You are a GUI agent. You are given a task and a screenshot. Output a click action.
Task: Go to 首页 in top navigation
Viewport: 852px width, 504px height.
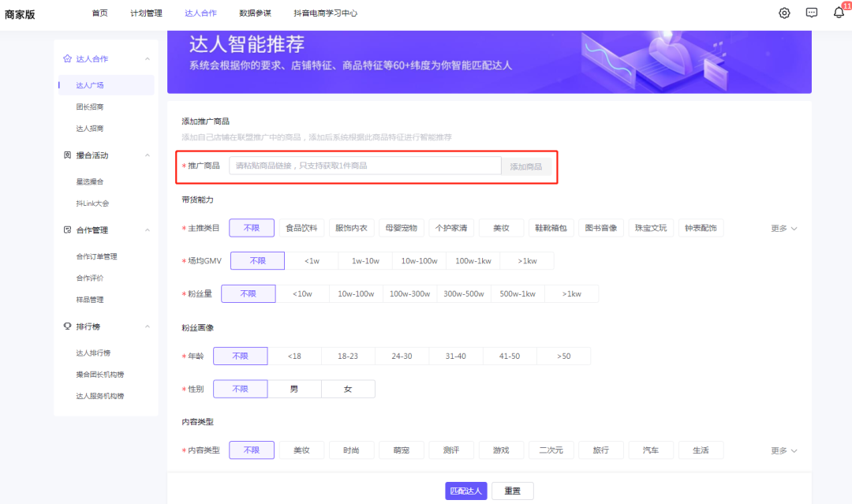click(x=100, y=13)
